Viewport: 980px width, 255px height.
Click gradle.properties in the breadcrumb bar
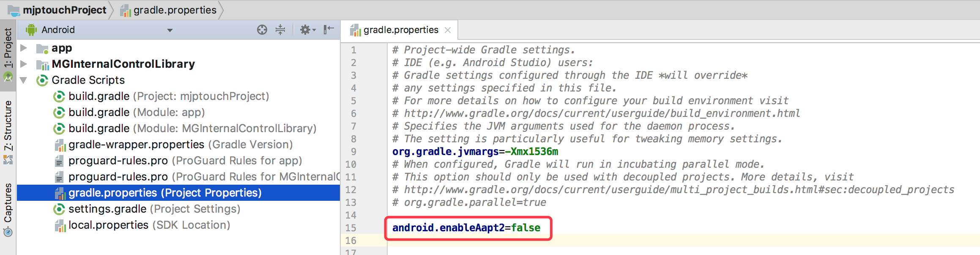pos(175,10)
